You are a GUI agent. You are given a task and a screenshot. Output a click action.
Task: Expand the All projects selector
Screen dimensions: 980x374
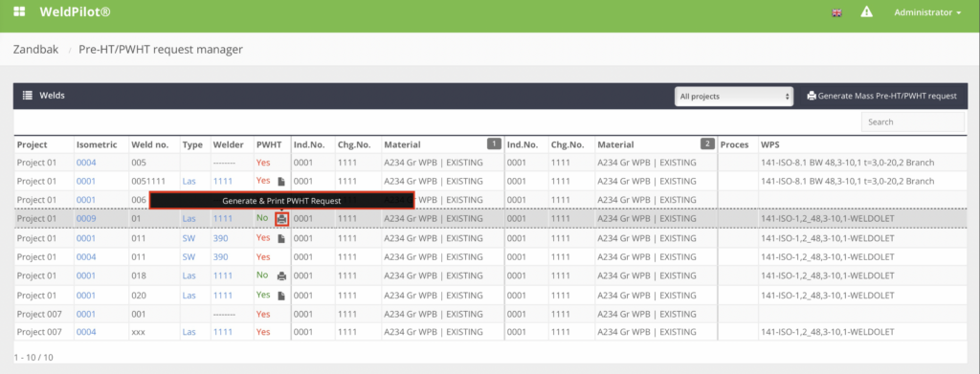coord(734,97)
